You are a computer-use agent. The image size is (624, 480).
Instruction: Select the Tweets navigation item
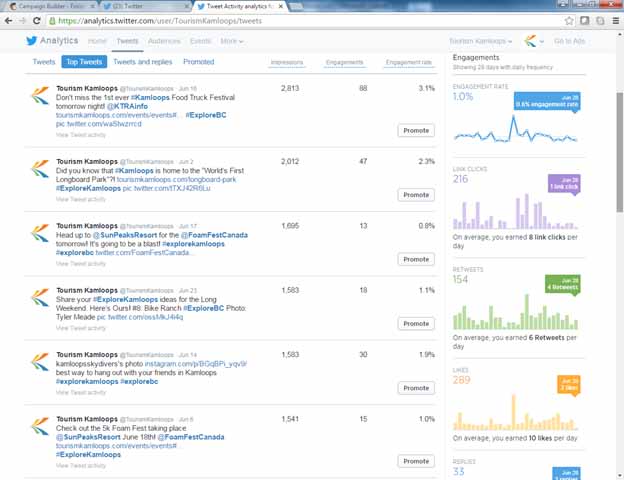127,41
